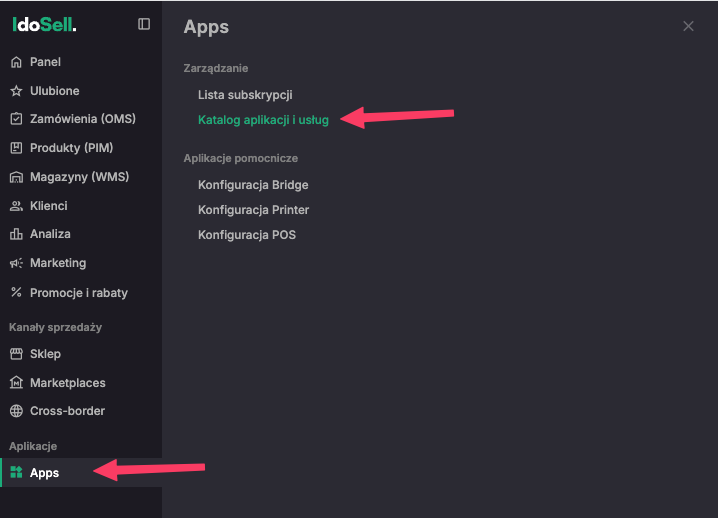
Task: Click the Produkty (PIM) icon
Action: [x=16, y=148]
